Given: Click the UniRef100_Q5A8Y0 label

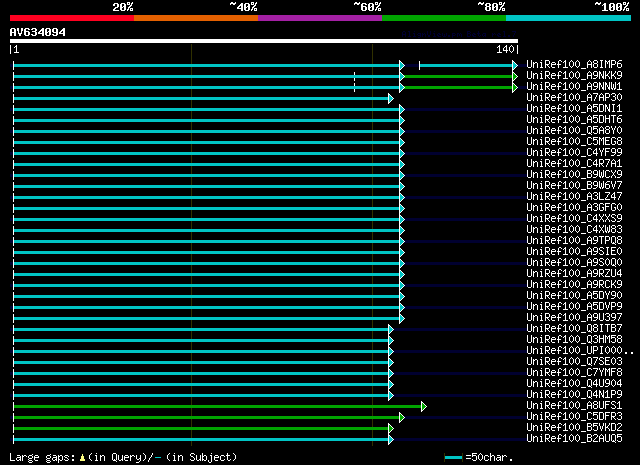Looking at the screenshot, I should click(x=574, y=131).
